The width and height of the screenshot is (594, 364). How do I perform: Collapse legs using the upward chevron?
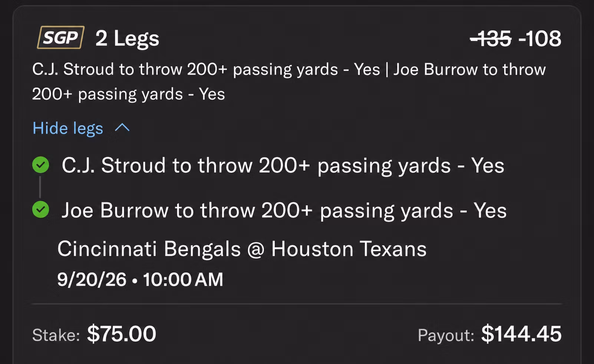(x=122, y=128)
